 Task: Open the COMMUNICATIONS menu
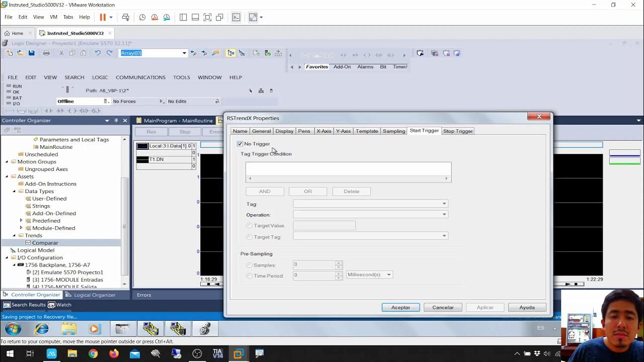(x=140, y=77)
